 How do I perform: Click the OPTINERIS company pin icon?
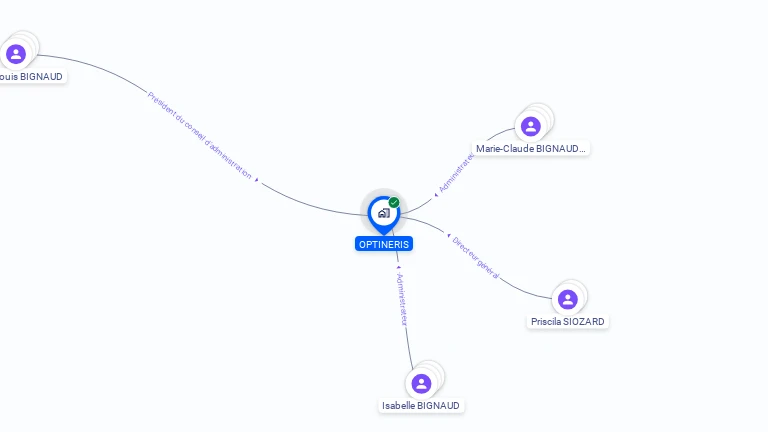click(x=384, y=214)
